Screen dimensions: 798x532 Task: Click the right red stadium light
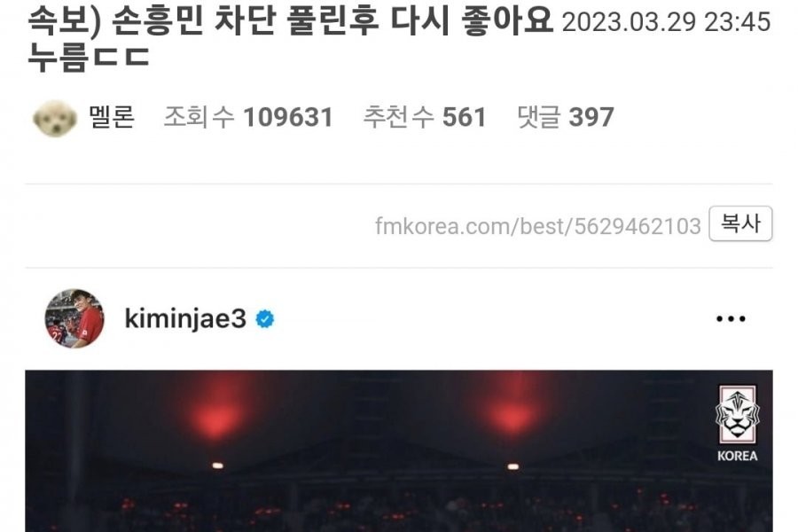[x=512, y=411]
